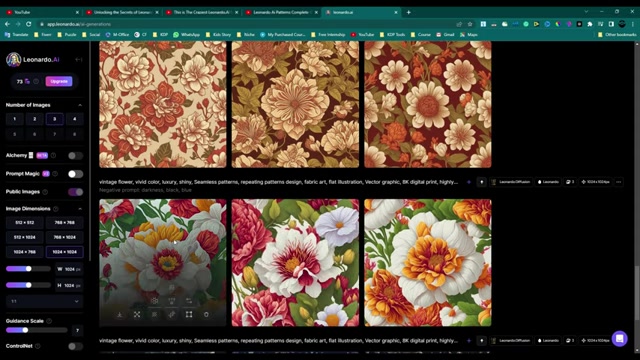
Task: Open the 1:1 aspect ratio dropdown
Action: pyautogui.click(x=44, y=301)
